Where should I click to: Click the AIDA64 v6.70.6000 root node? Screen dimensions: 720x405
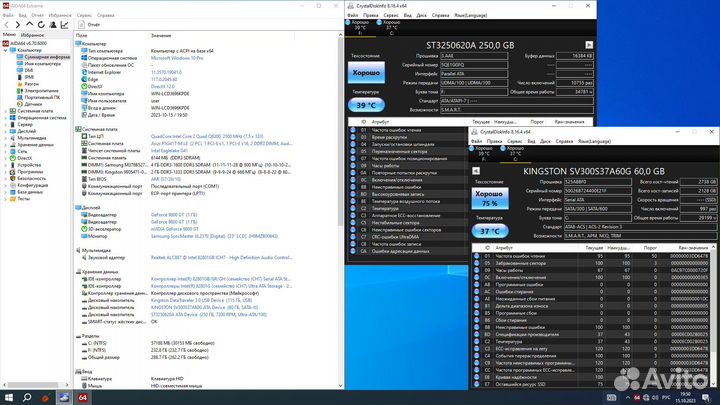[28, 44]
